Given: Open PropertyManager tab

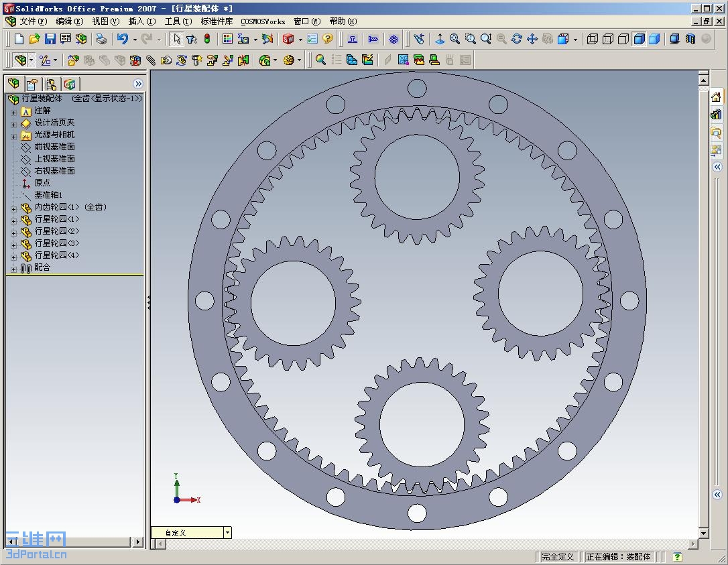Looking at the screenshot, I should [x=32, y=84].
